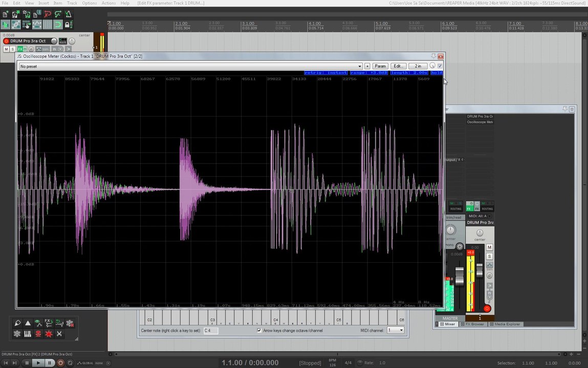Toggle auto-crossfade toolbar icon
Viewport: 588px width, 368px height.
pos(5,25)
